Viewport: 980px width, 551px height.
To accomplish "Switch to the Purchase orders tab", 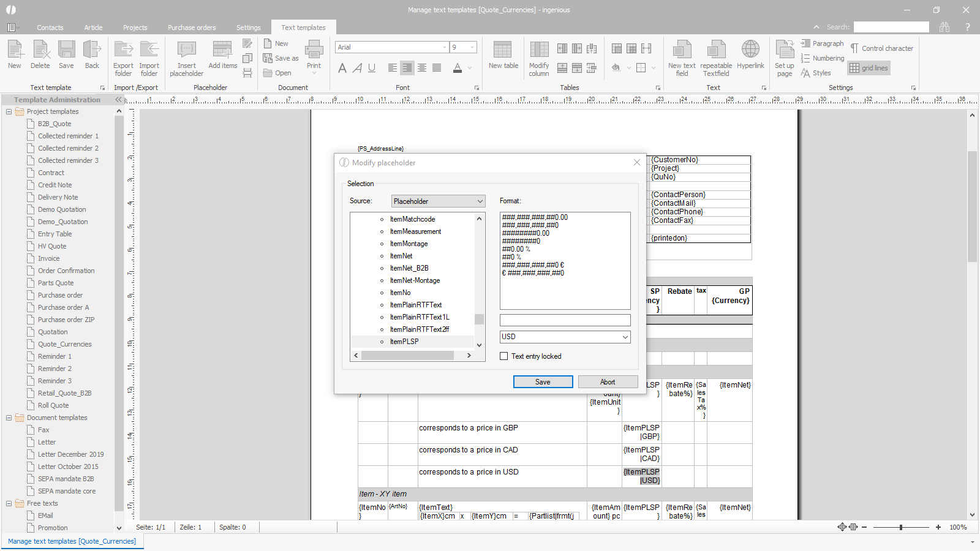I will pyautogui.click(x=192, y=28).
